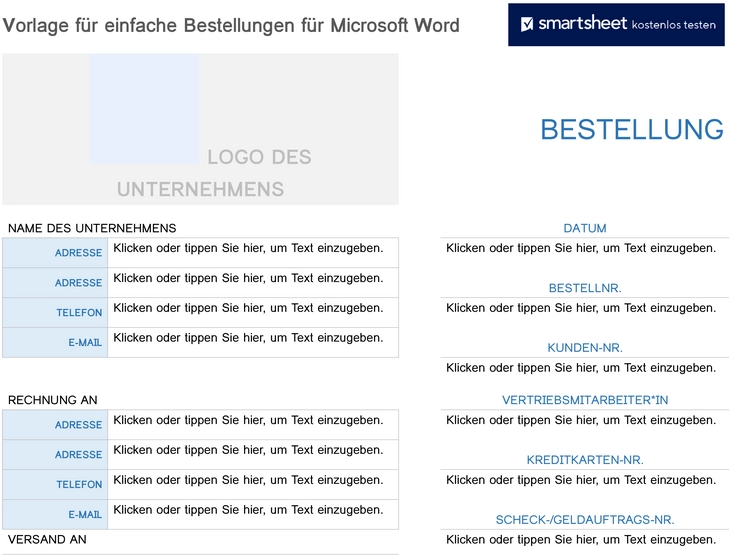Click the KREDITKARTEN-NR. label
Viewport: 729px width, 556px height.
[585, 460]
